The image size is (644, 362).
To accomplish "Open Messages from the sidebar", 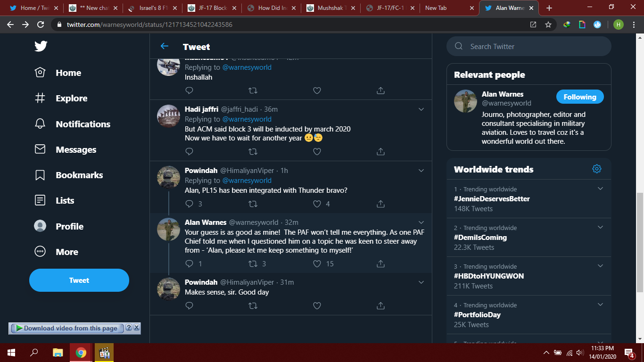I will click(66, 149).
